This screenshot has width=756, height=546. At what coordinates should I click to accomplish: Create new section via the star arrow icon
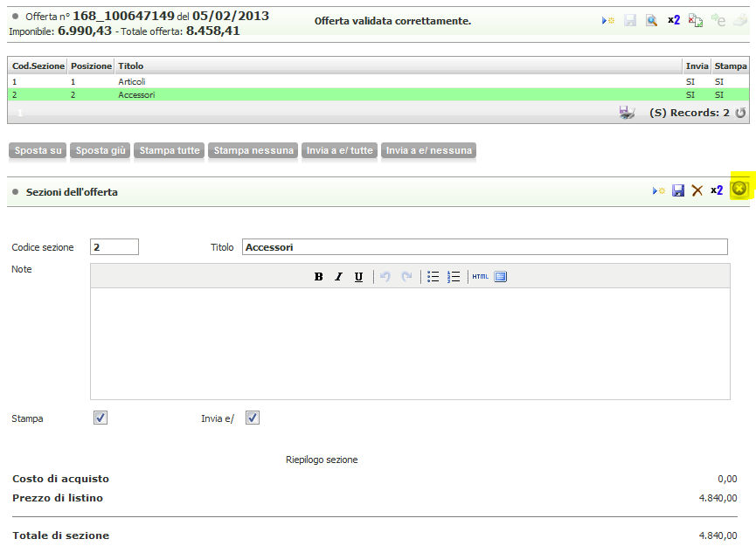658,190
